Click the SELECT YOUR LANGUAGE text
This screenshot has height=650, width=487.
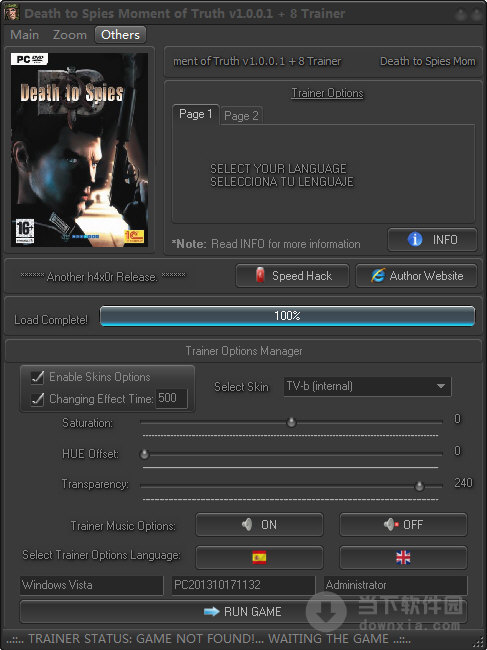(x=278, y=169)
